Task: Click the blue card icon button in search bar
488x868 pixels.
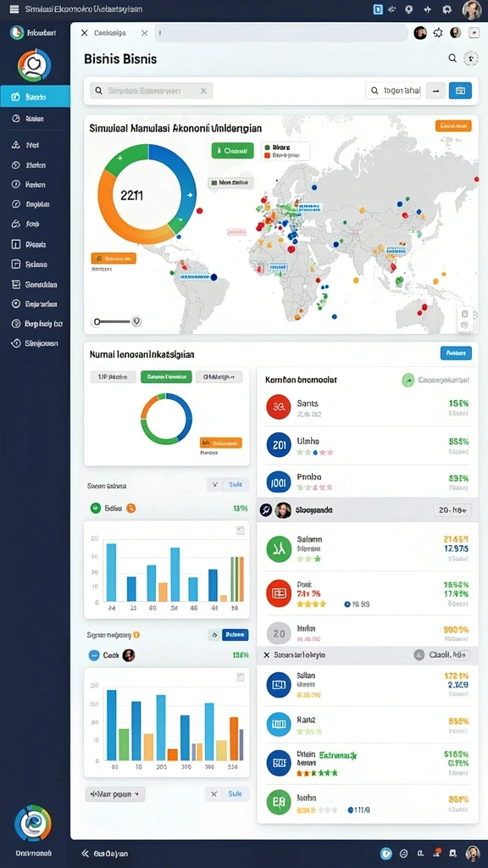Action: click(460, 90)
